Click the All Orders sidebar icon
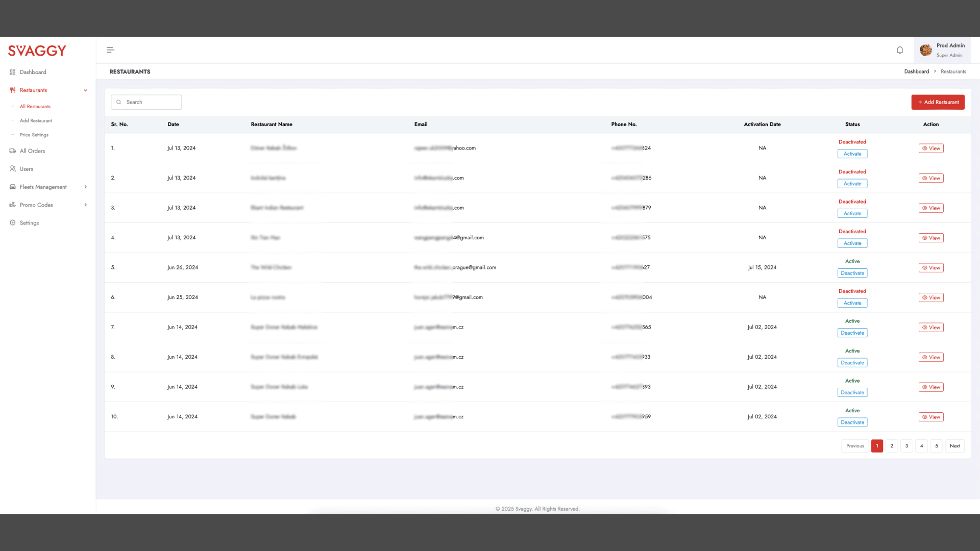980x551 pixels. point(12,151)
